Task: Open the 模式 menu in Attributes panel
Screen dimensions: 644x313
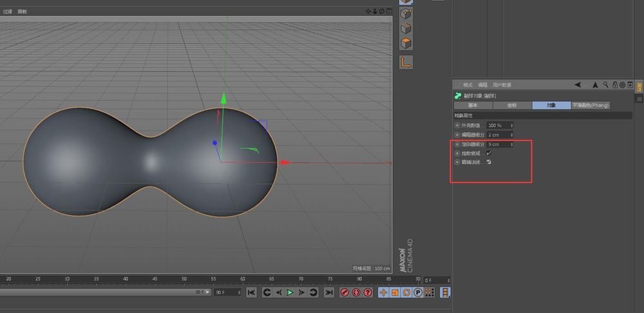Action: point(468,85)
